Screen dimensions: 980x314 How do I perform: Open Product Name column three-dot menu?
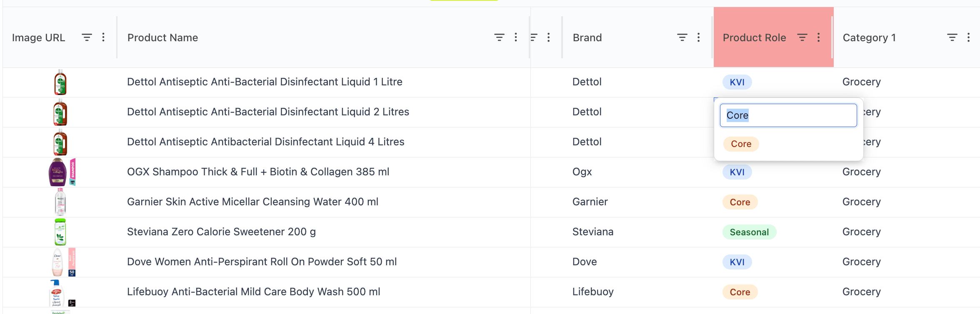click(x=516, y=37)
